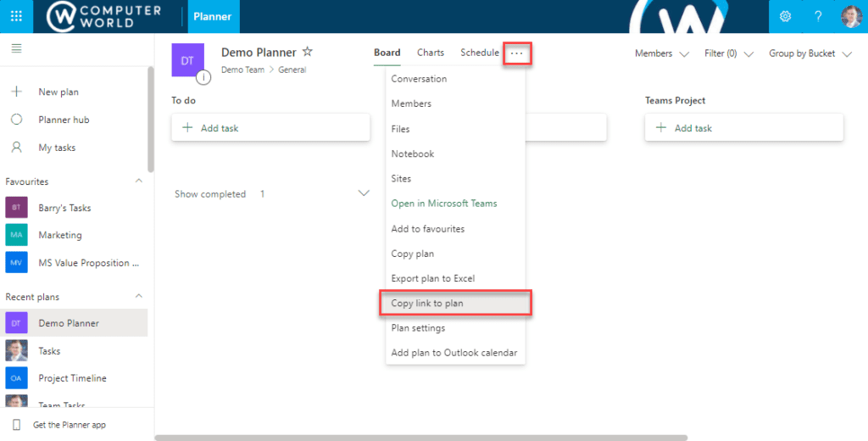Click the Marketing MA icon
This screenshot has width=868, height=441.
[16, 235]
